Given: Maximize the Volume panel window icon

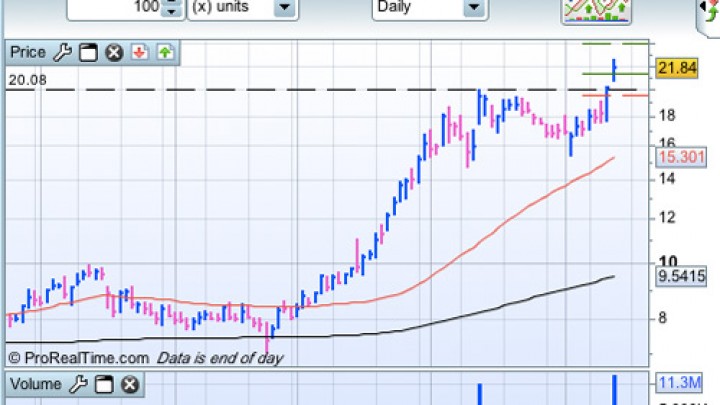Looking at the screenshot, I should click(x=104, y=384).
